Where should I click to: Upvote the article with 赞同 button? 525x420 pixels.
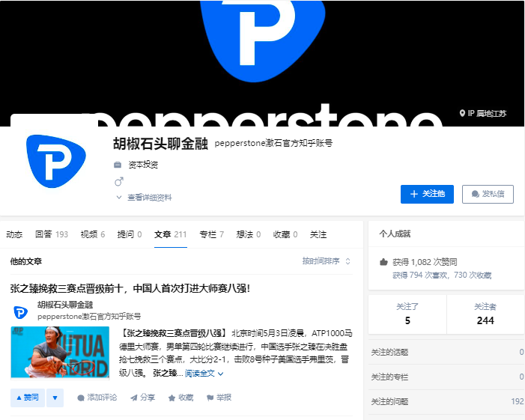(x=28, y=398)
